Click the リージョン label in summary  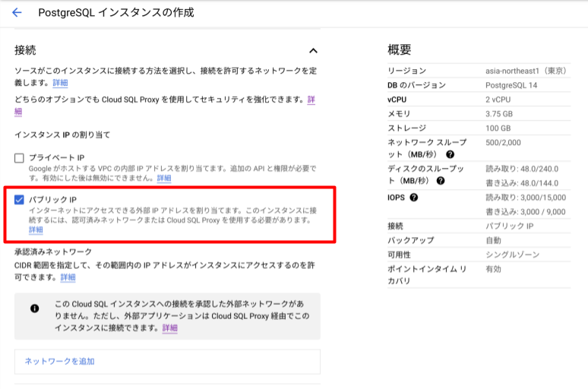[x=407, y=71]
